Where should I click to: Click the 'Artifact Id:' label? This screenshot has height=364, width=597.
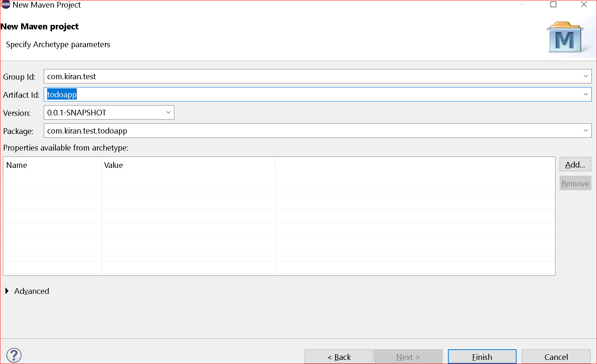(21, 95)
